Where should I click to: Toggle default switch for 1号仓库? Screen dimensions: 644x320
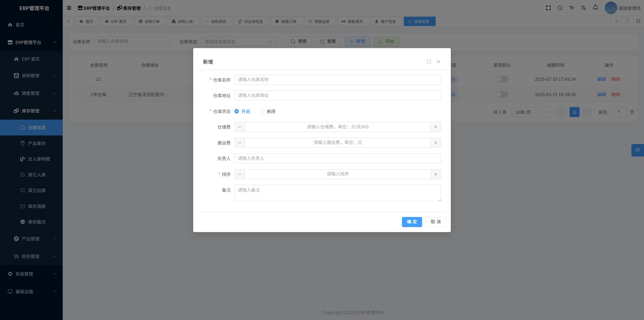(502, 95)
